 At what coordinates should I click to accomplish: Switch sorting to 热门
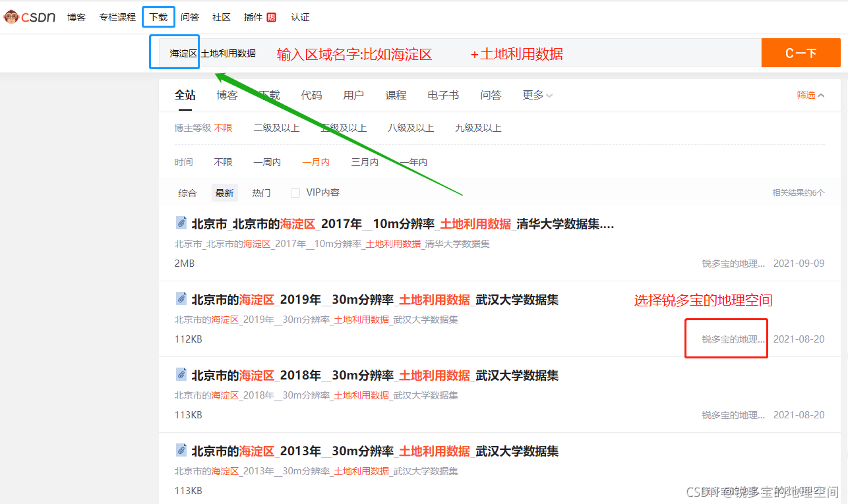click(x=260, y=192)
